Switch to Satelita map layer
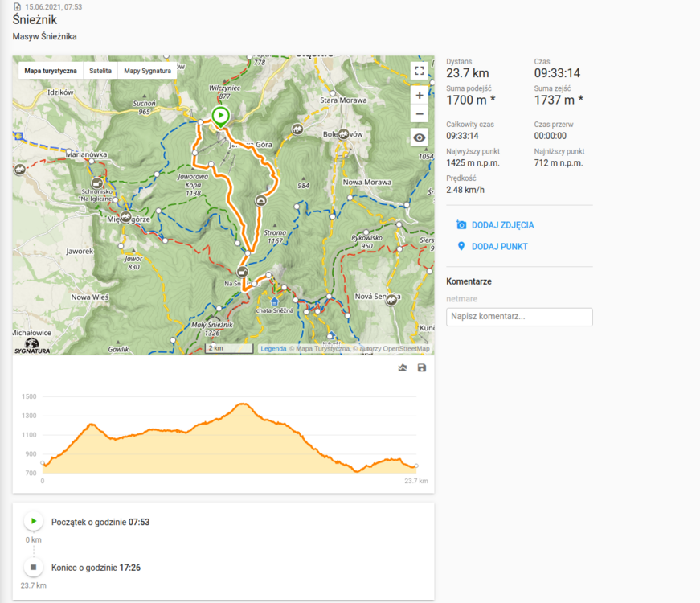 point(100,71)
